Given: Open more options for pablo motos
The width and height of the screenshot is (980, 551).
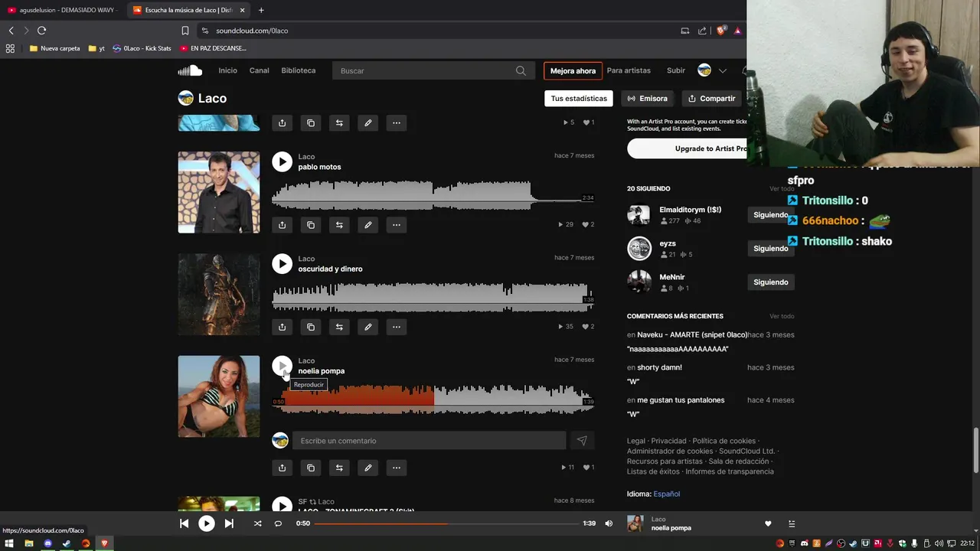Looking at the screenshot, I should coord(396,225).
